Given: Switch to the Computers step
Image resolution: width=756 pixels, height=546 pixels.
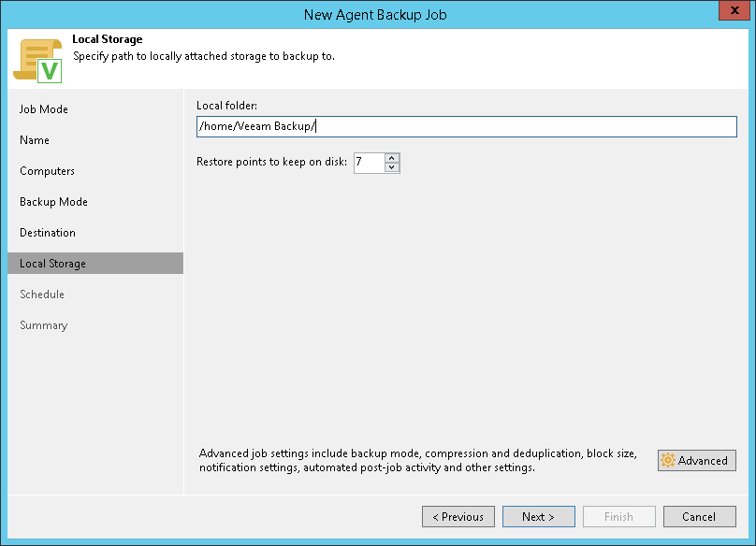Looking at the screenshot, I should (47, 171).
